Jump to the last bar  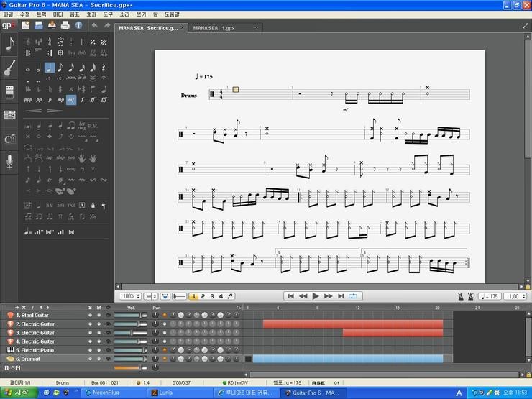coord(341,296)
